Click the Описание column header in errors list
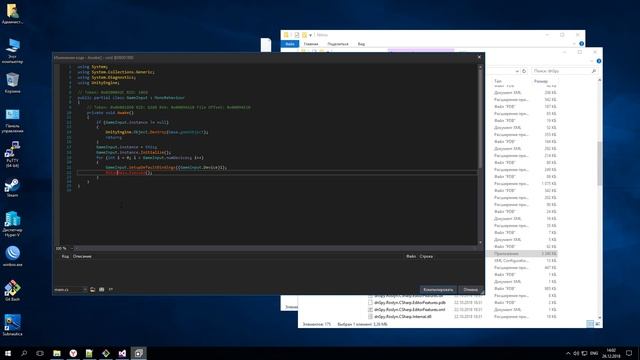The image size is (640, 360). 82,256
